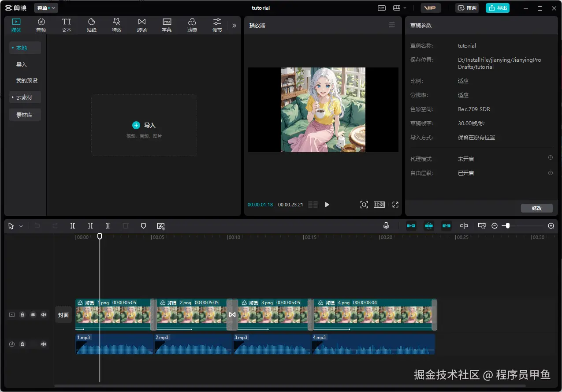Screen dimensions: 562x392
Task: Toggle lock on the video track
Action: point(22,315)
